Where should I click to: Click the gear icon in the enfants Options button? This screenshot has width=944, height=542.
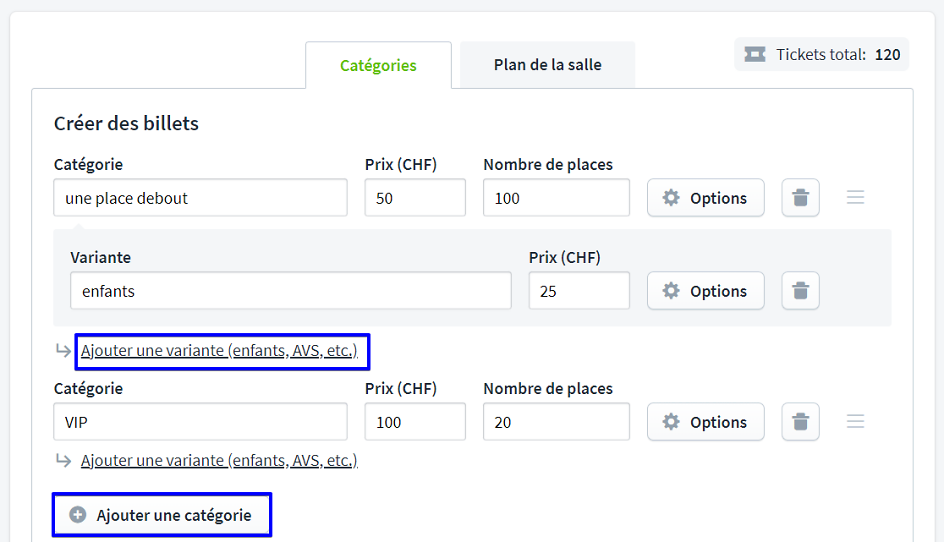[x=671, y=291]
